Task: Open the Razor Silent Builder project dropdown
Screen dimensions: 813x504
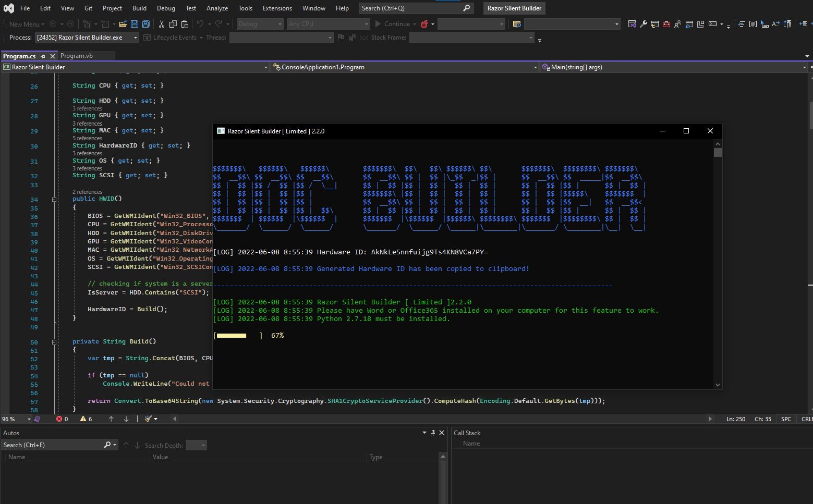Action: tap(135, 67)
